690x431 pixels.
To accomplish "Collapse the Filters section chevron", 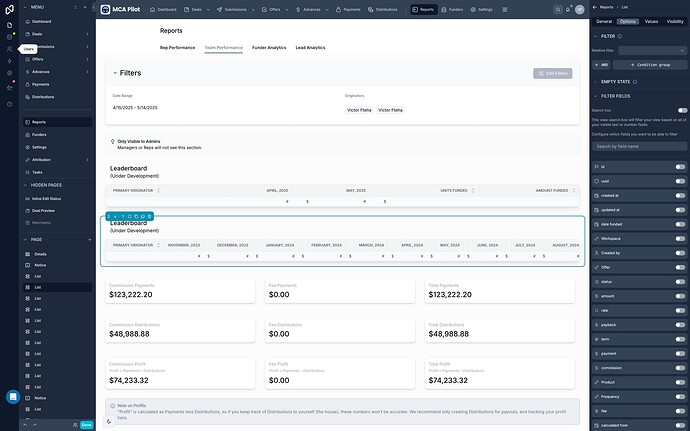I will pyautogui.click(x=115, y=73).
